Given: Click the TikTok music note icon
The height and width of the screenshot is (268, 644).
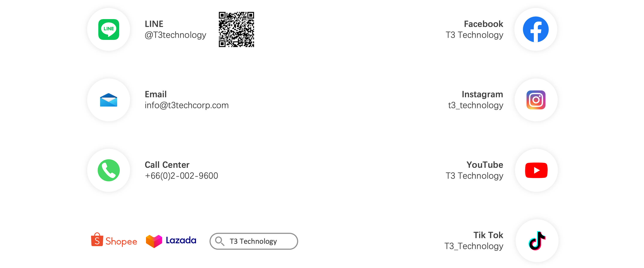Looking at the screenshot, I should click(x=537, y=241).
